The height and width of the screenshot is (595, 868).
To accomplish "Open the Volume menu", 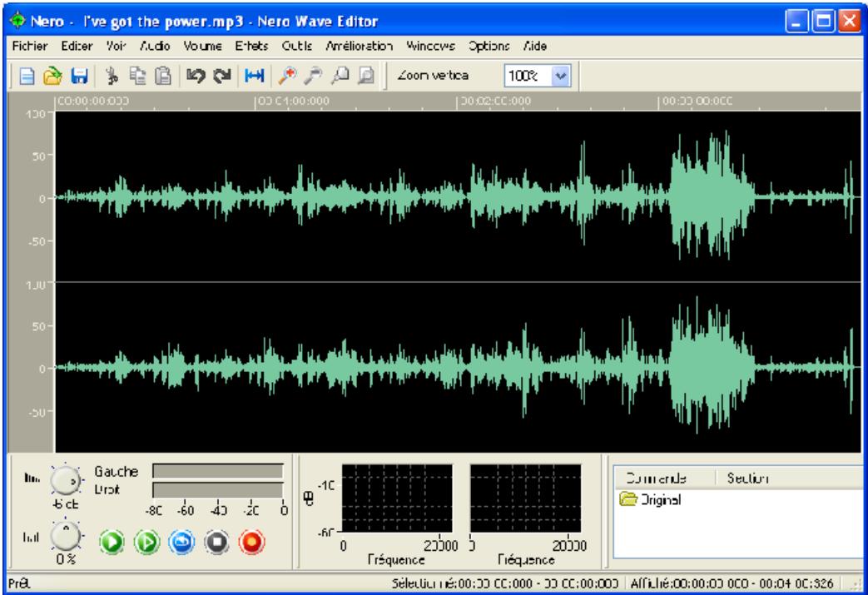I will 202,46.
